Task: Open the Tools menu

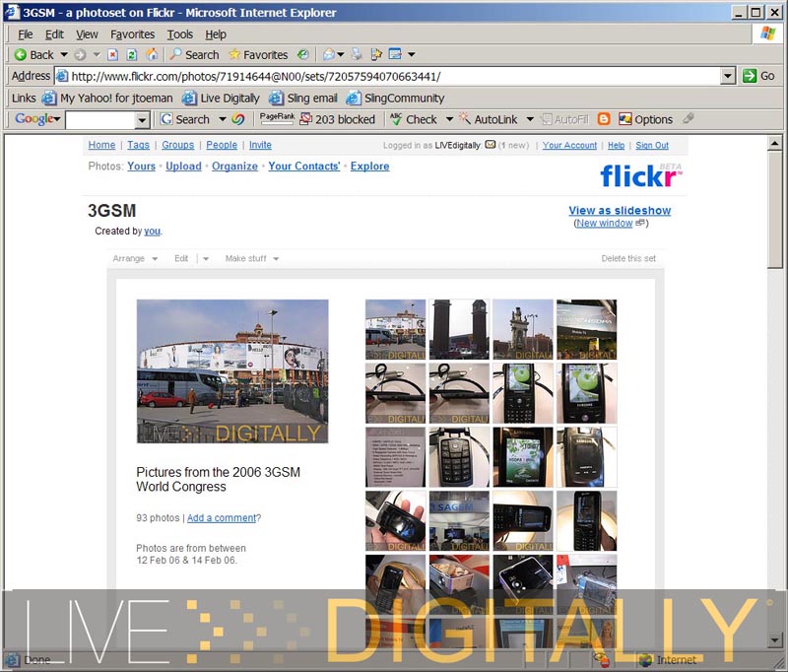Action: pos(179,34)
